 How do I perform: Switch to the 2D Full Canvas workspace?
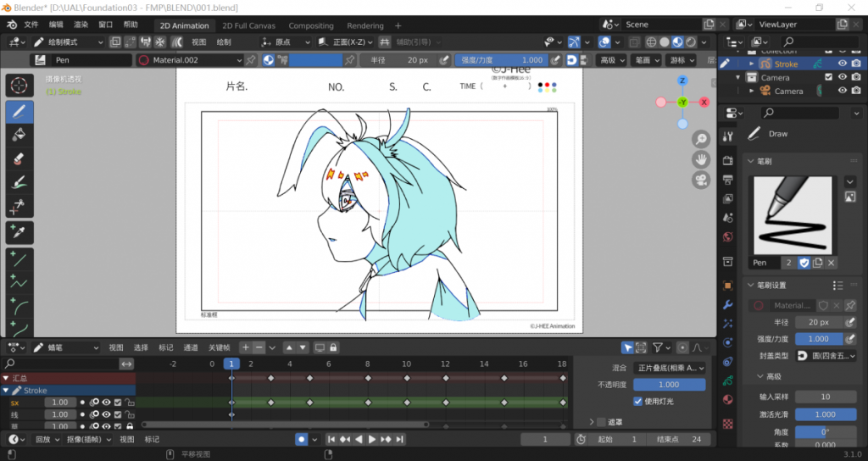pyautogui.click(x=248, y=25)
